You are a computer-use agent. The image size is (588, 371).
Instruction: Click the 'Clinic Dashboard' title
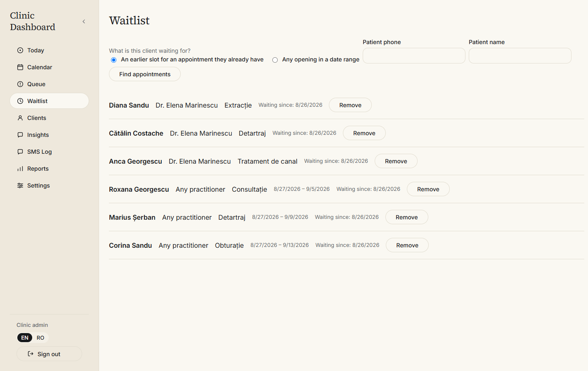33,21
